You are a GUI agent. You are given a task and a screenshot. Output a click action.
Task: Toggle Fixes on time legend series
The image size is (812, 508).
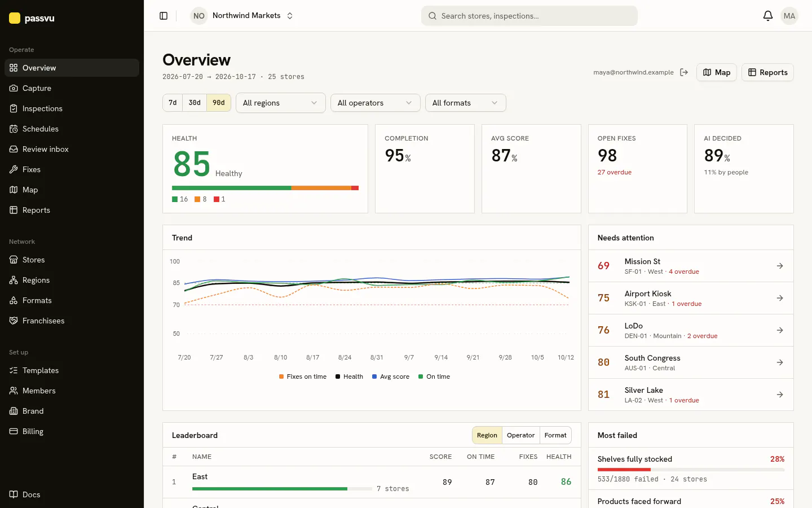(303, 376)
